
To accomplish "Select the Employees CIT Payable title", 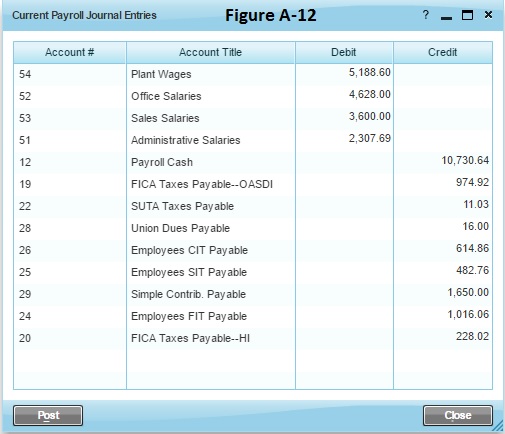I will [x=189, y=250].
